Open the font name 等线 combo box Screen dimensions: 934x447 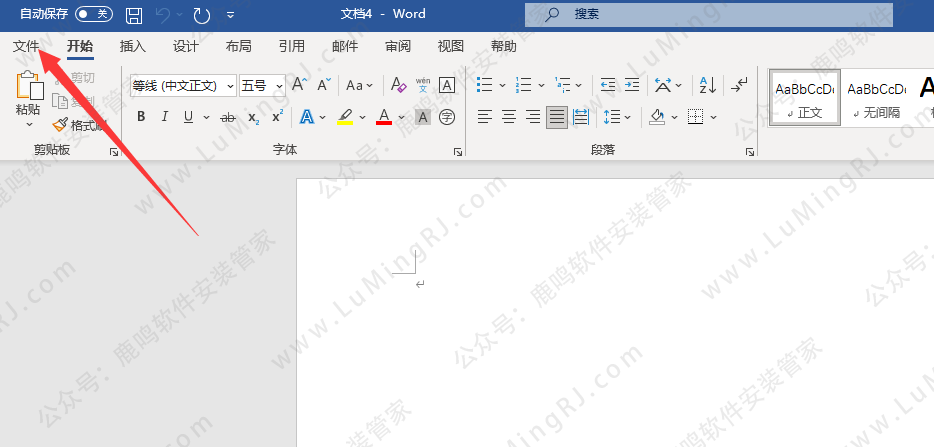(183, 86)
